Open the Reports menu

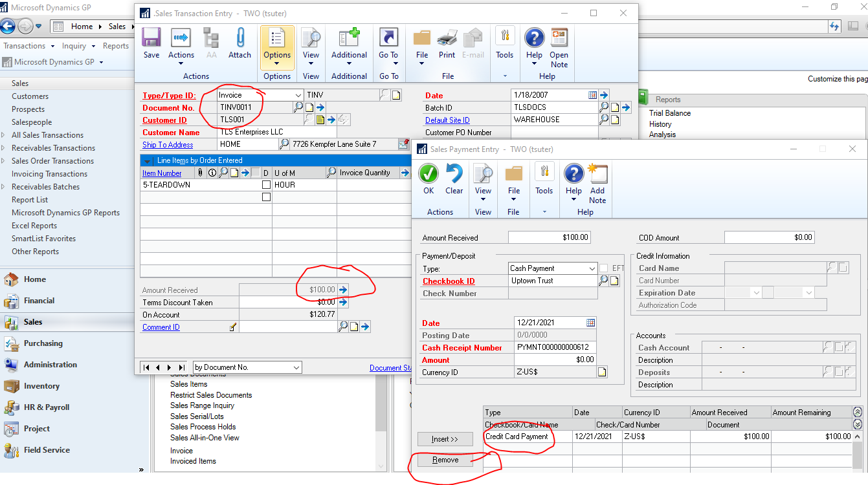pyautogui.click(x=116, y=46)
